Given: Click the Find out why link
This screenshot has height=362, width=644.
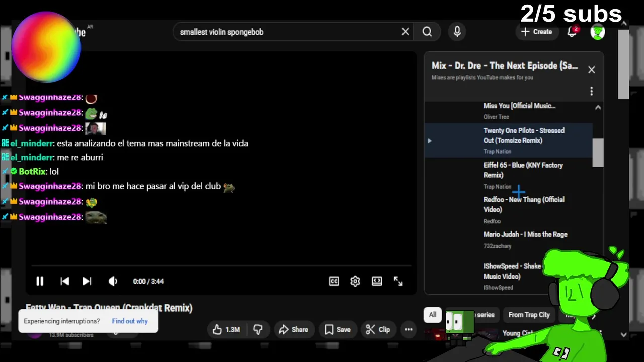Looking at the screenshot, I should pos(130,321).
